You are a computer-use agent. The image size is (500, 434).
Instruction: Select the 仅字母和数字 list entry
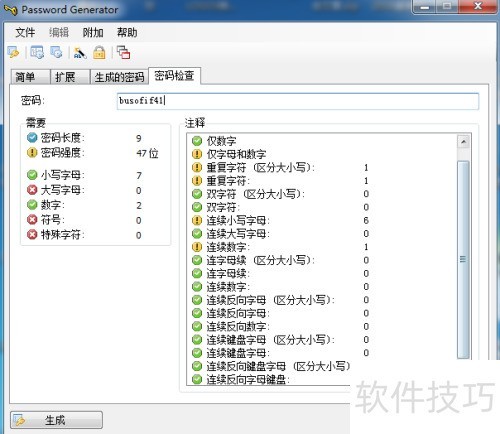pyautogui.click(x=236, y=154)
